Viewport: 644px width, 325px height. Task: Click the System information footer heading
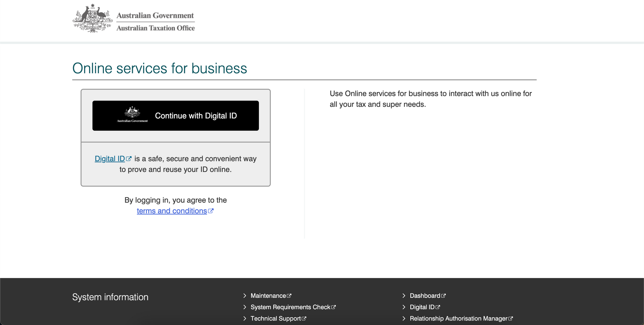(x=110, y=297)
